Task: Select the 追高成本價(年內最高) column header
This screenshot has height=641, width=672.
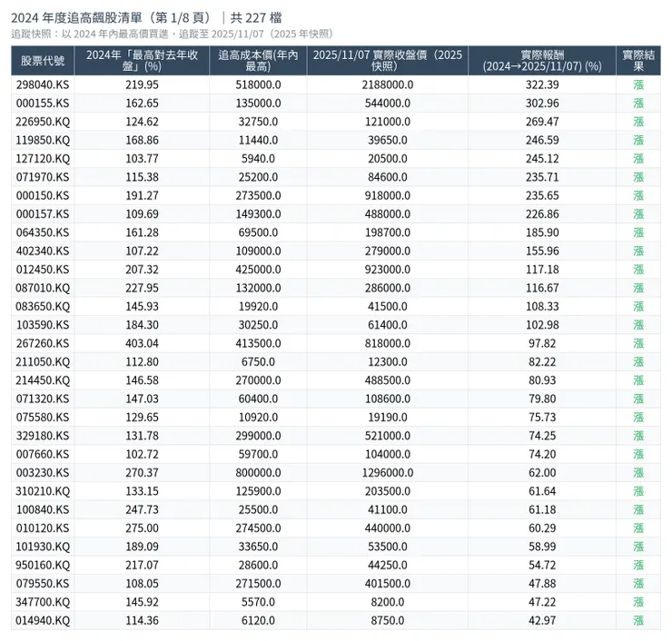Action: (x=258, y=61)
